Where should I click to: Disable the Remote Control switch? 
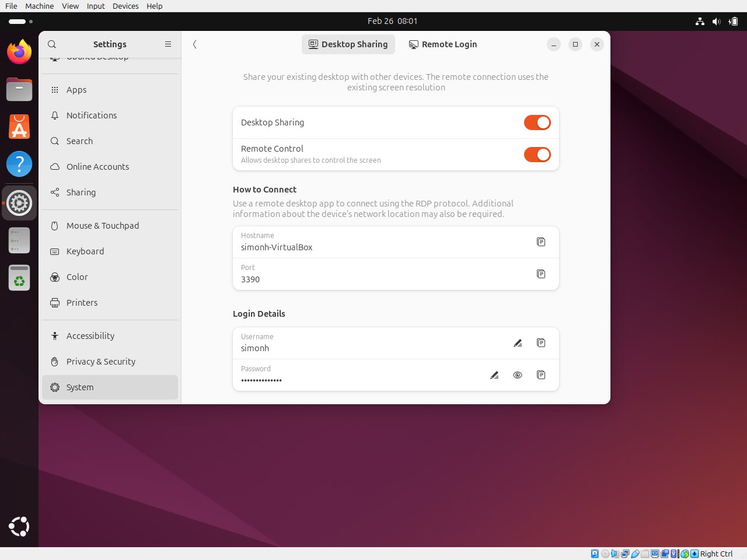537,155
